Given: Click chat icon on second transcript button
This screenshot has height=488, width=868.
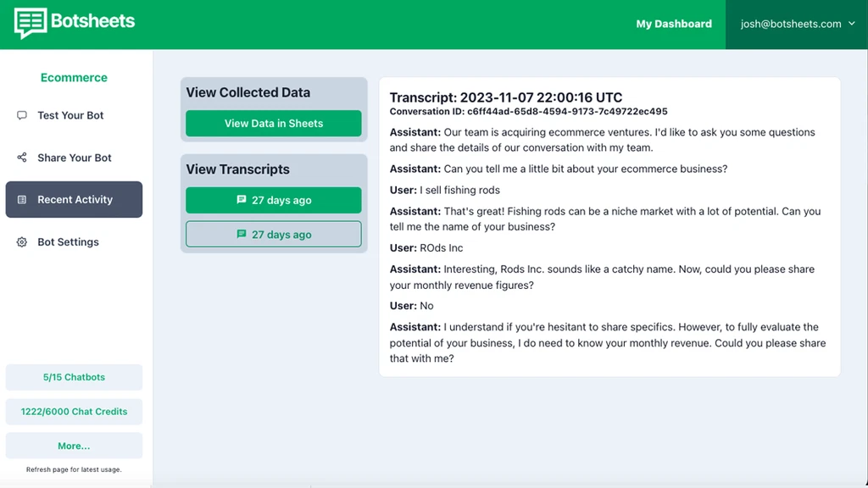Looking at the screenshot, I should coord(242,235).
